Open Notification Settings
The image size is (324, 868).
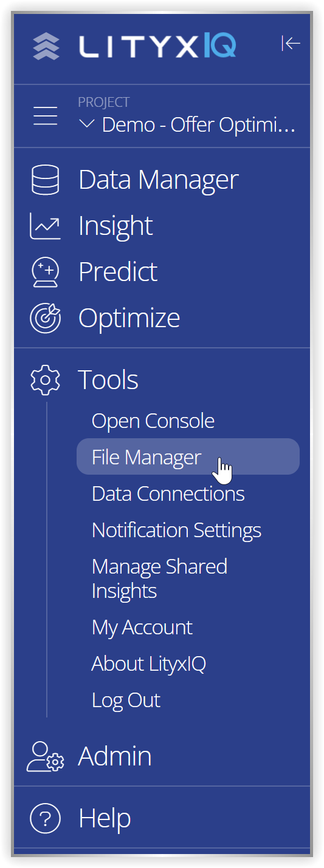click(176, 530)
